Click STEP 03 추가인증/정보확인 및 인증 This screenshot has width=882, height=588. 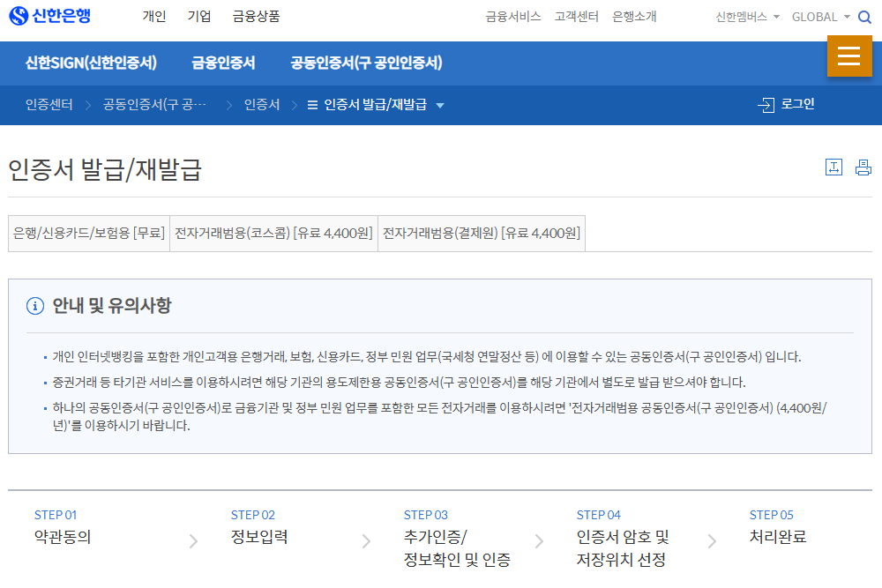click(457, 539)
